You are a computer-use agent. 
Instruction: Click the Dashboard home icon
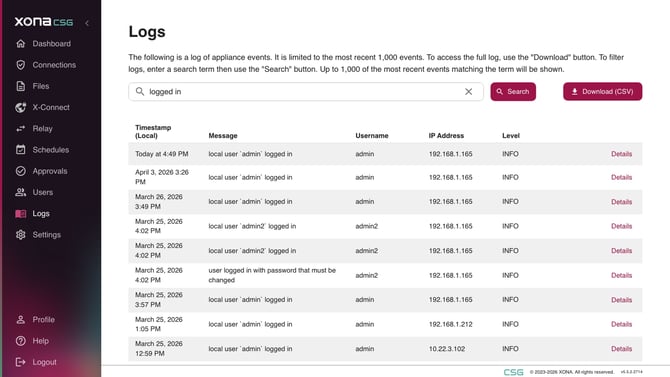point(21,44)
